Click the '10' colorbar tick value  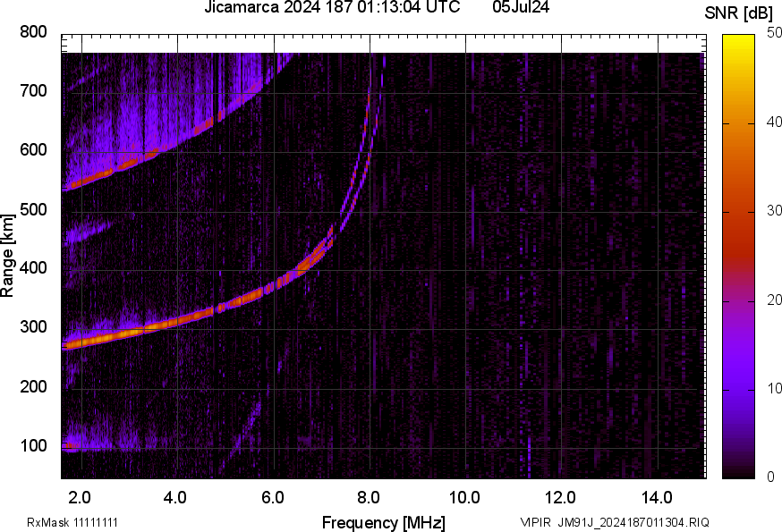point(774,389)
